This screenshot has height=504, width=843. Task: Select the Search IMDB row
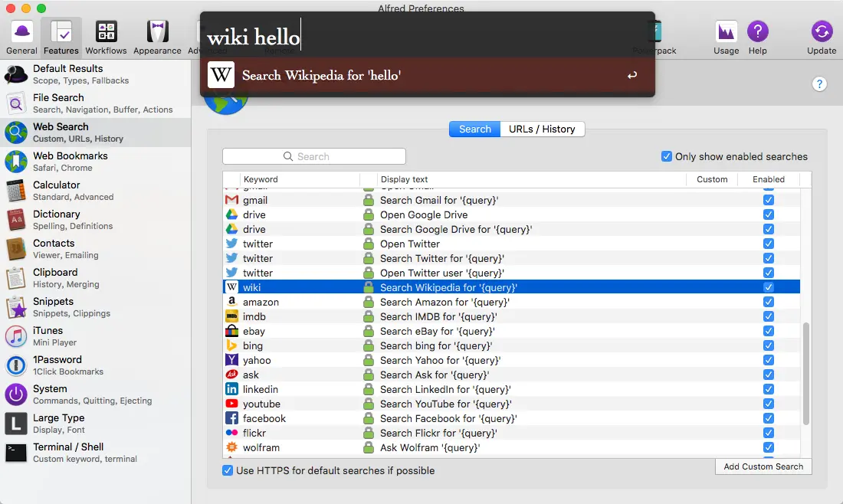[x=511, y=316]
